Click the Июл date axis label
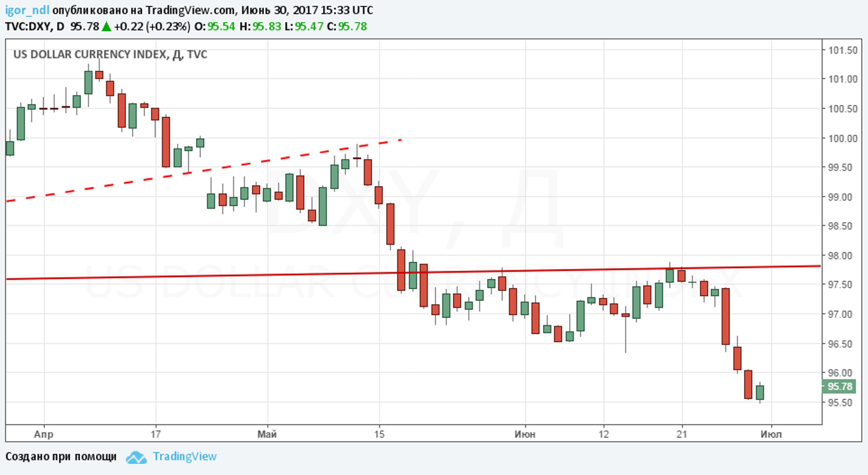The height and width of the screenshot is (475, 868). point(771,434)
